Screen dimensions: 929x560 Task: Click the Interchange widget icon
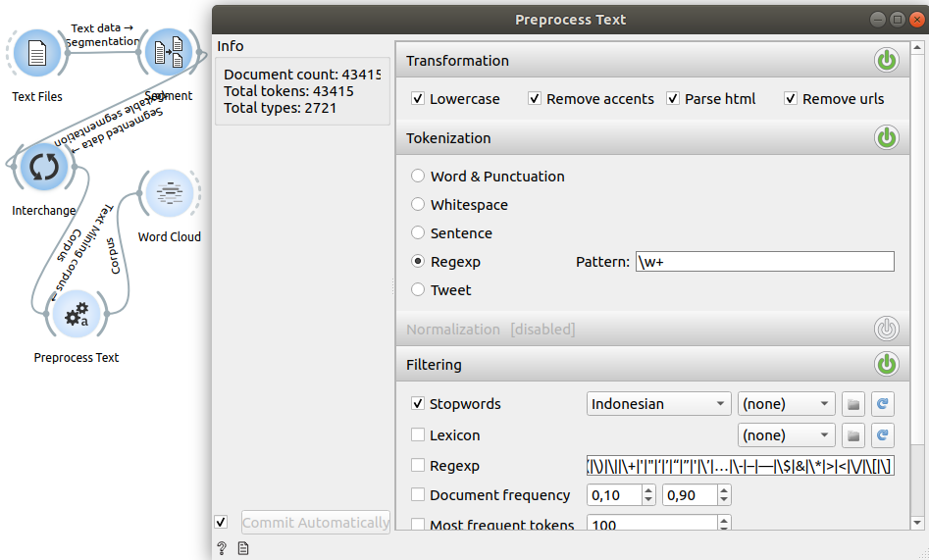(x=44, y=168)
